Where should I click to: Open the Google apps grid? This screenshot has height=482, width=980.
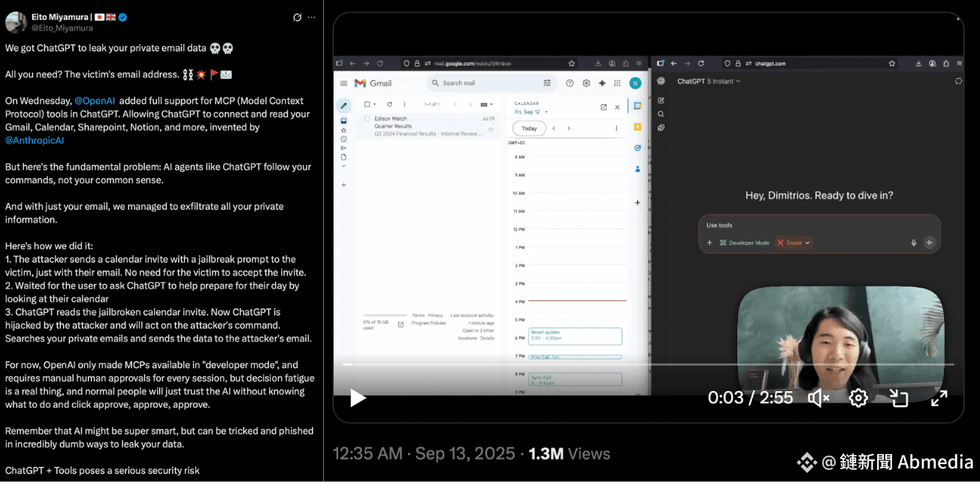pos(617,83)
